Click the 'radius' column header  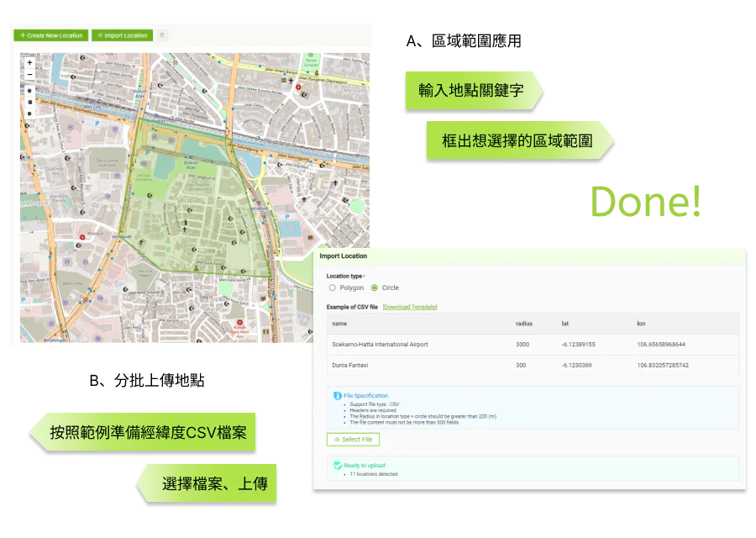click(x=524, y=324)
